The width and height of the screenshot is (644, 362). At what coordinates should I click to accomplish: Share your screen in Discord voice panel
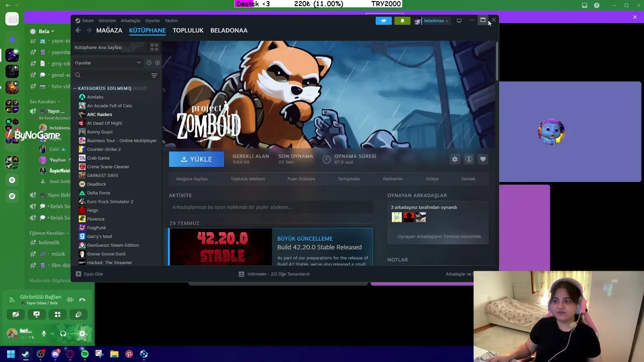(36, 314)
